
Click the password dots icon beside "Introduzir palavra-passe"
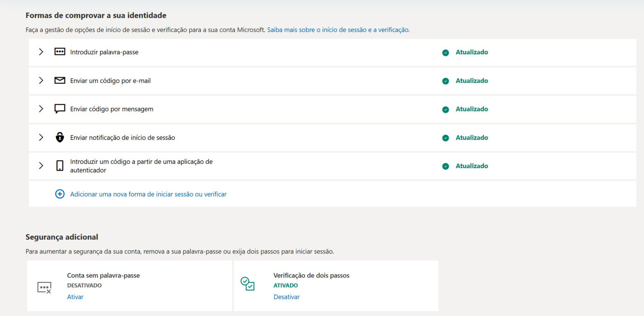pyautogui.click(x=60, y=52)
